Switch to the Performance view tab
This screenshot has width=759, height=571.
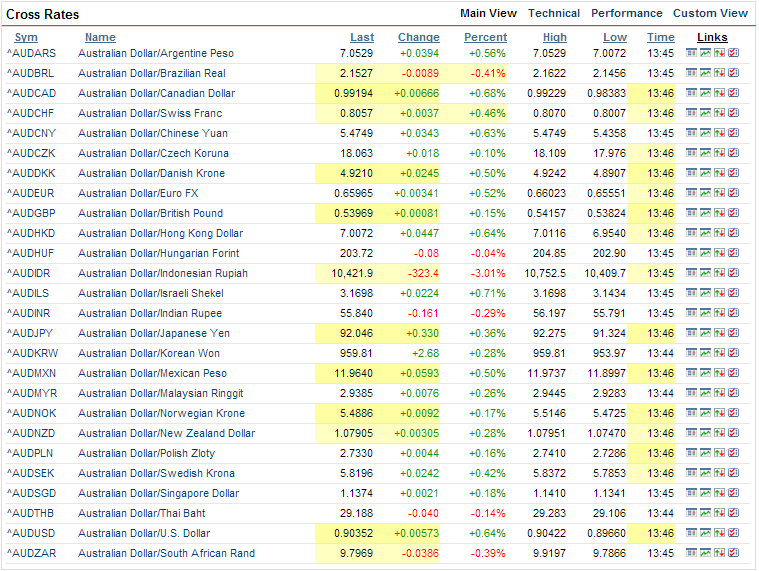(x=626, y=13)
